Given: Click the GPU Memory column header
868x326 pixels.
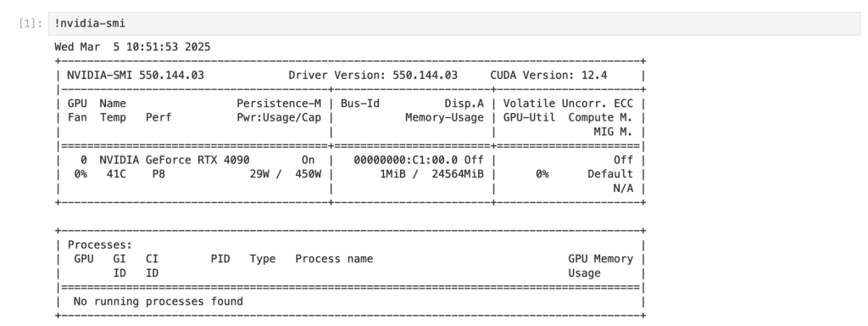Looking at the screenshot, I should 601,259.
